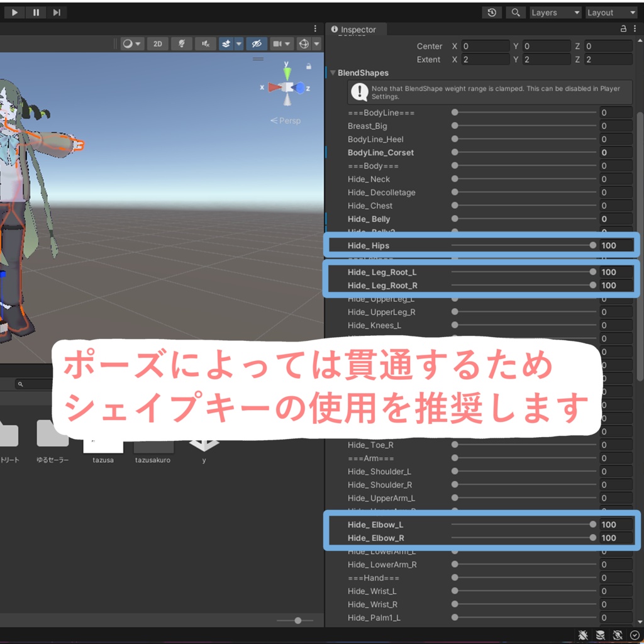This screenshot has width=644, height=644.
Task: Open the Undo History icon
Action: coord(492,13)
